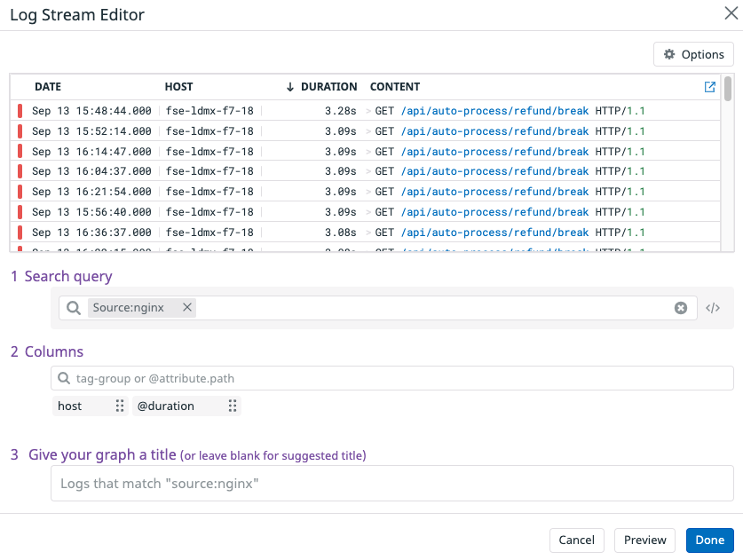
Task: Click the Done button
Action: tap(709, 540)
